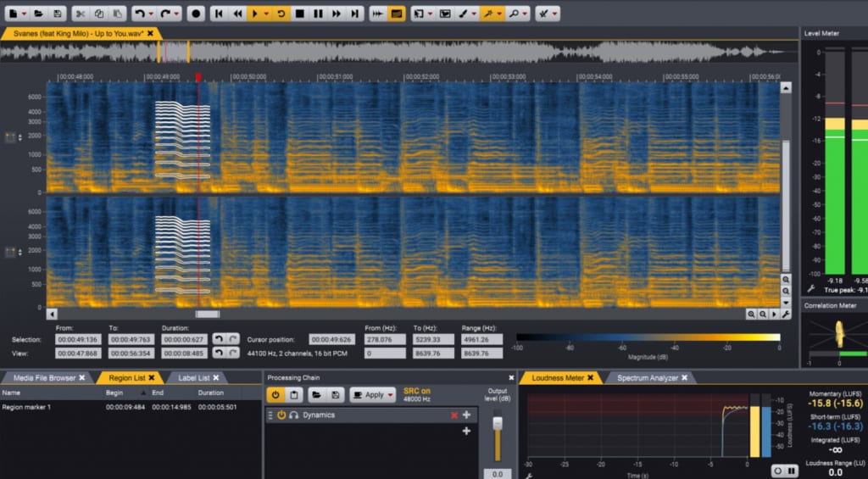This screenshot has width=868, height=479.
Task: Jump to the start of the file
Action: [219, 14]
